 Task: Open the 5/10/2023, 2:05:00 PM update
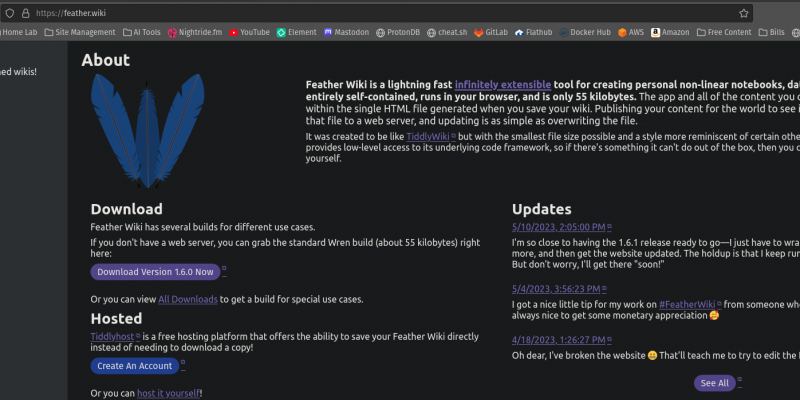tap(561, 227)
